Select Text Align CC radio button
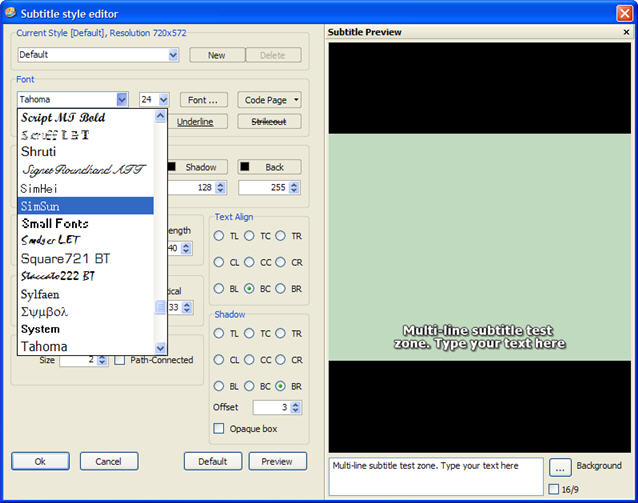This screenshot has width=638, height=503. click(249, 262)
